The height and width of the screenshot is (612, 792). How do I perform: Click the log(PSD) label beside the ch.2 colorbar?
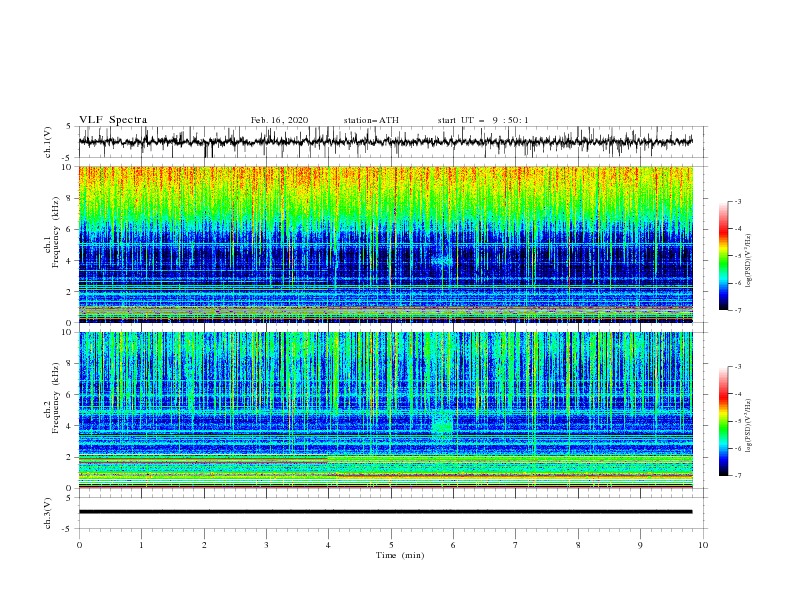point(749,426)
